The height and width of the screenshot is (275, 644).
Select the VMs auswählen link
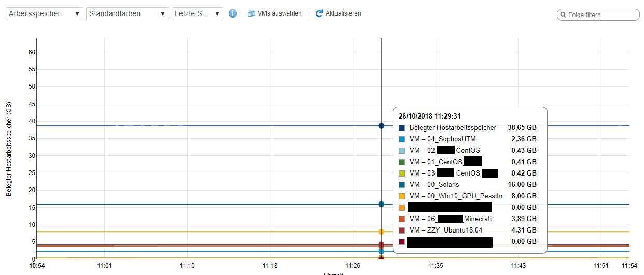click(x=279, y=13)
